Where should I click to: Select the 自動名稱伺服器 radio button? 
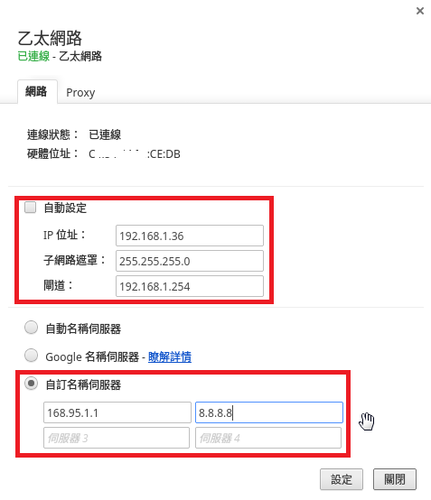coord(31,327)
